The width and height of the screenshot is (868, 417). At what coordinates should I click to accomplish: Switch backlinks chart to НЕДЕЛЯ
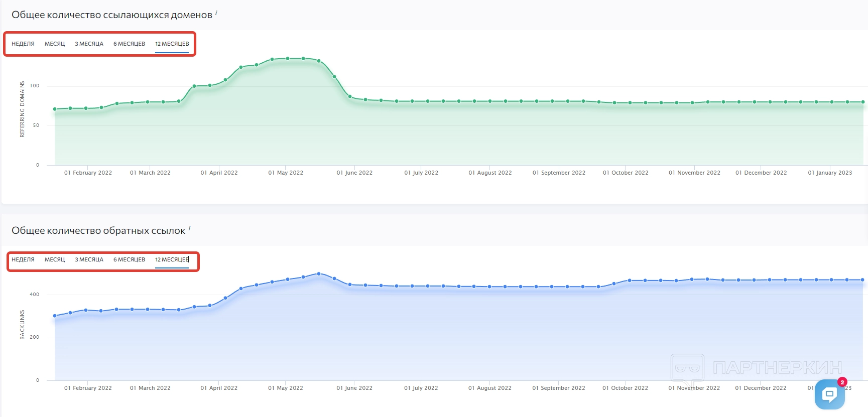point(23,259)
